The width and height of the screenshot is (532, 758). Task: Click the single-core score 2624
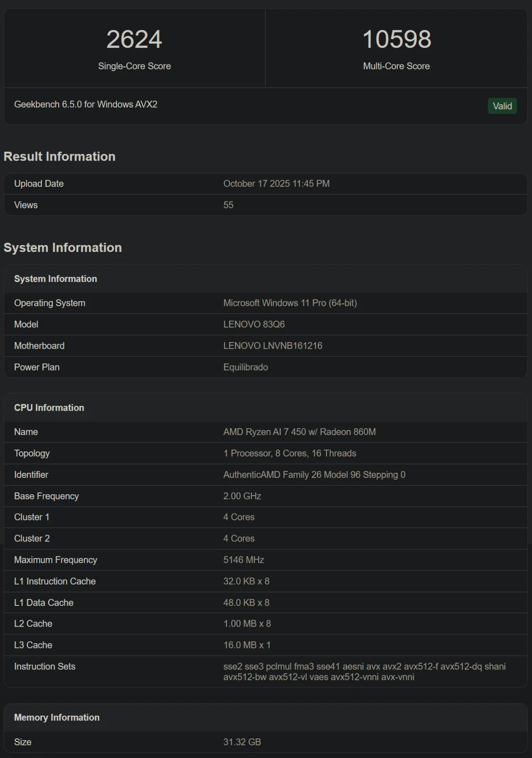(134, 39)
